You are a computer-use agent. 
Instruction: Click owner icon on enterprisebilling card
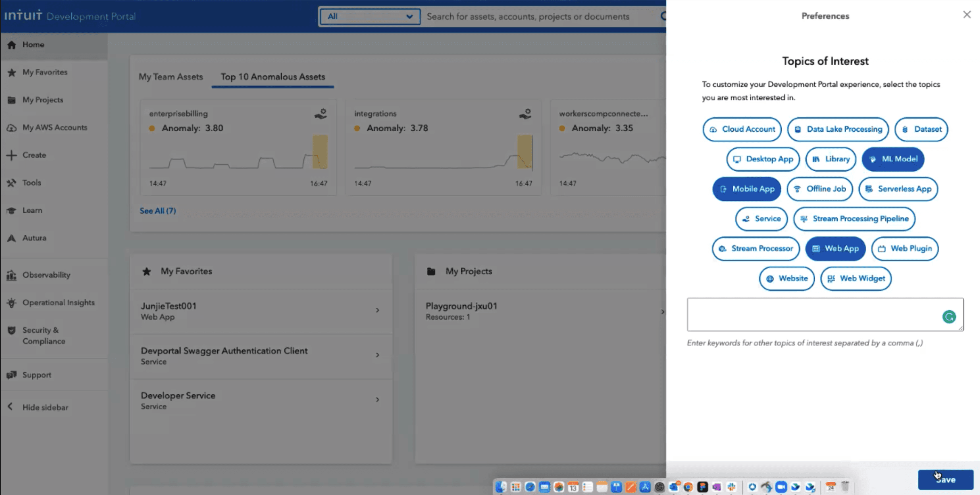pos(320,114)
